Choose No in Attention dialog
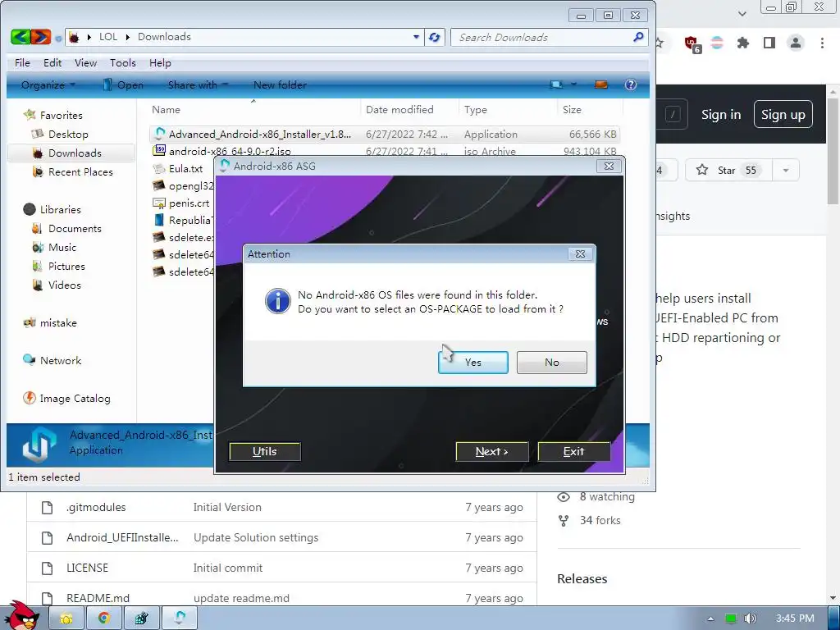 [x=552, y=362]
